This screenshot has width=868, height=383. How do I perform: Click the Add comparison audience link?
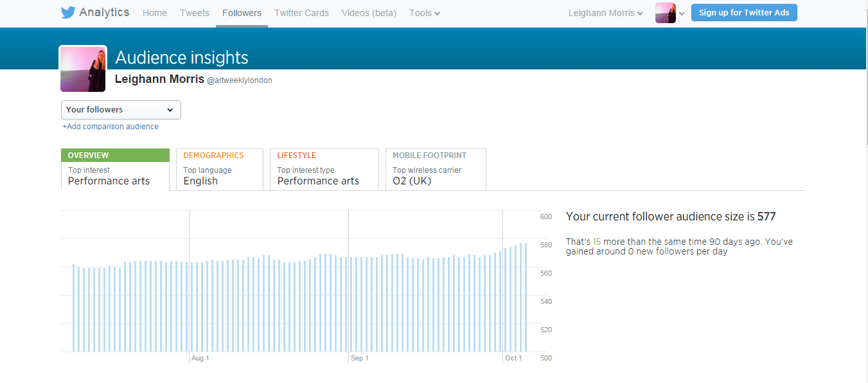(111, 127)
